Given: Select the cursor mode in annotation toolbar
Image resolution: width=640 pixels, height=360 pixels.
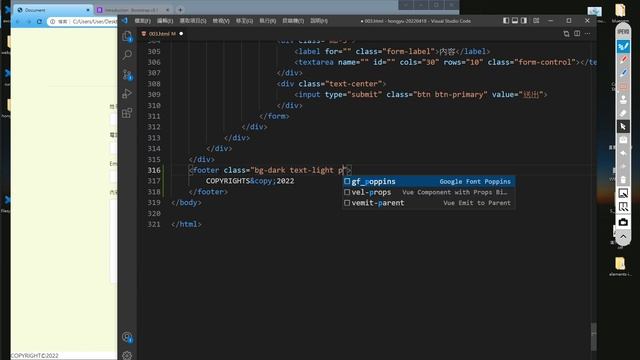Looking at the screenshot, I should (623, 127).
